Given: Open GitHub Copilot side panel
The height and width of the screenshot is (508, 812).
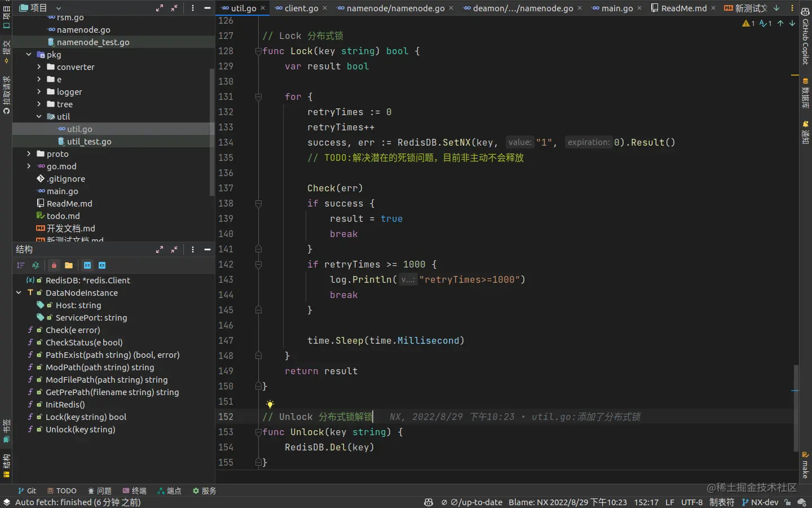Looking at the screenshot, I should pos(805,36).
